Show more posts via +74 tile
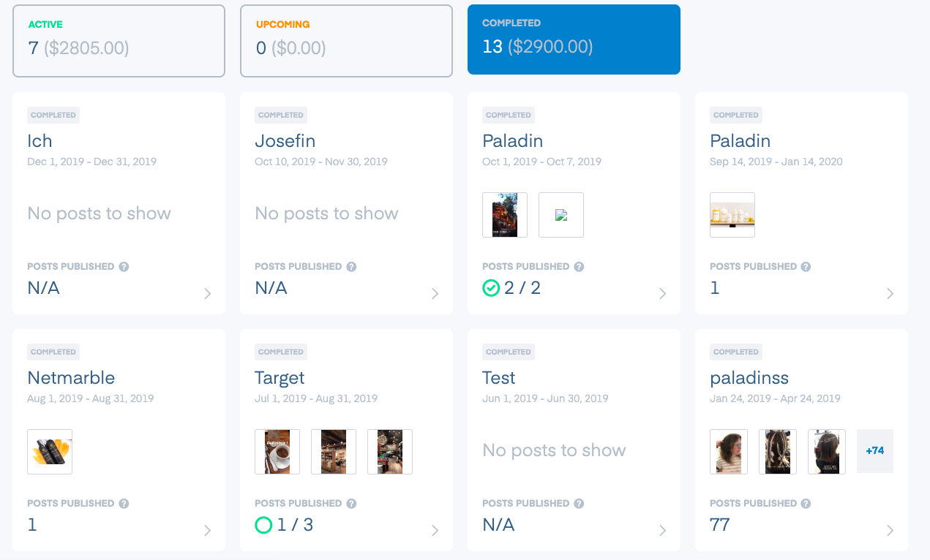The height and width of the screenshot is (560, 930). [x=875, y=451]
